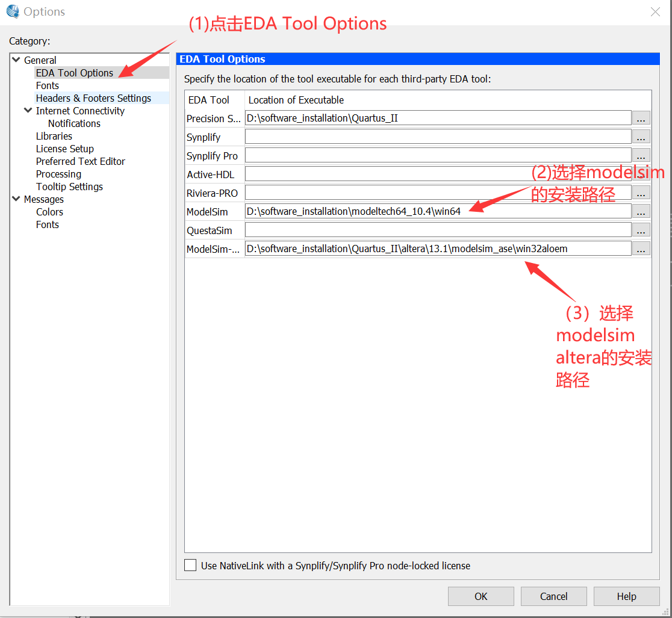Click the Riviera-PRO path field
The image size is (672, 618).
438,193
